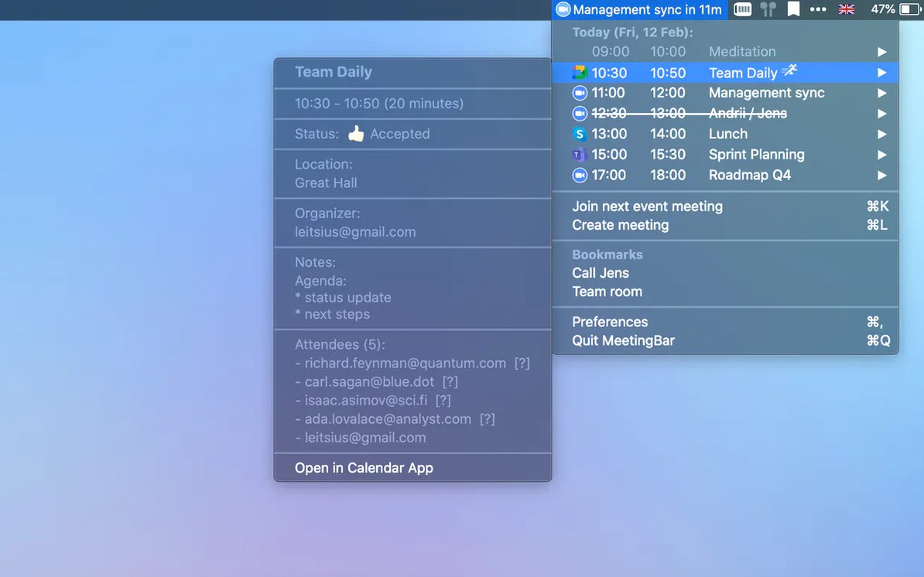
Task: Click the Team Daily title in details panel
Action: pos(333,72)
